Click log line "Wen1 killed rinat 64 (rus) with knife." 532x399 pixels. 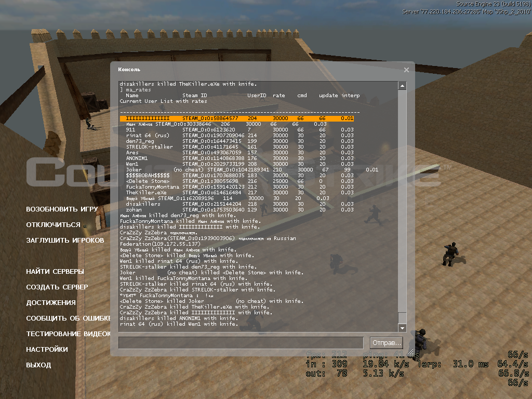(179, 261)
